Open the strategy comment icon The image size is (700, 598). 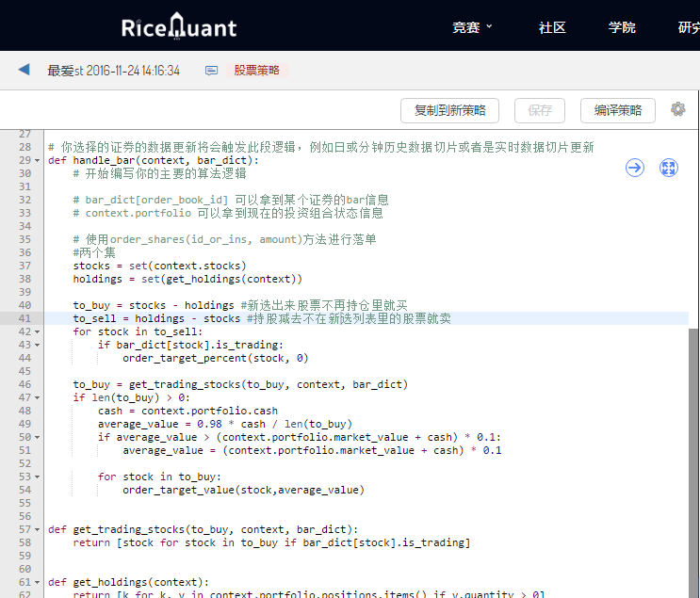click(x=211, y=71)
